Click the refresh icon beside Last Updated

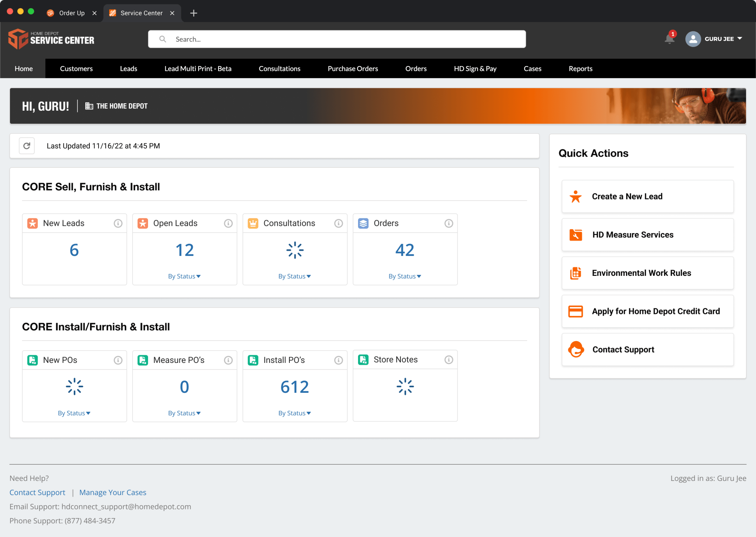[x=27, y=146]
